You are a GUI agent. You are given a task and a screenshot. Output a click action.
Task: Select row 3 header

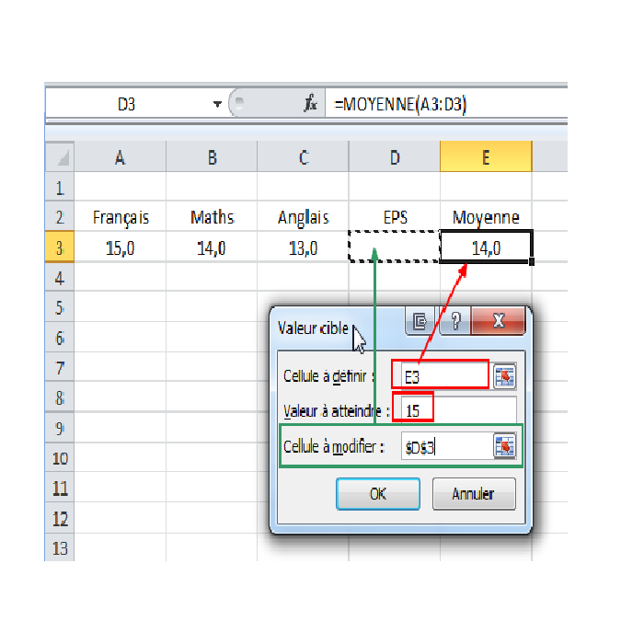pyautogui.click(x=59, y=247)
